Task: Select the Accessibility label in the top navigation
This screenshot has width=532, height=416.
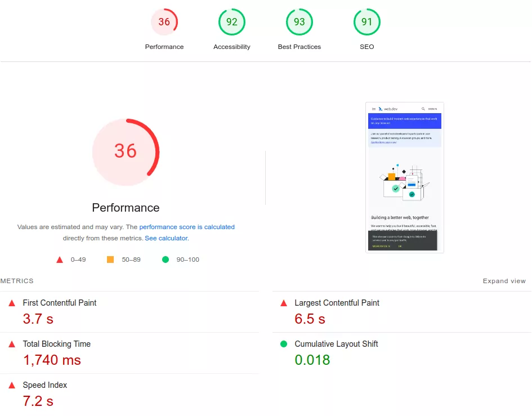Action: coord(232,47)
